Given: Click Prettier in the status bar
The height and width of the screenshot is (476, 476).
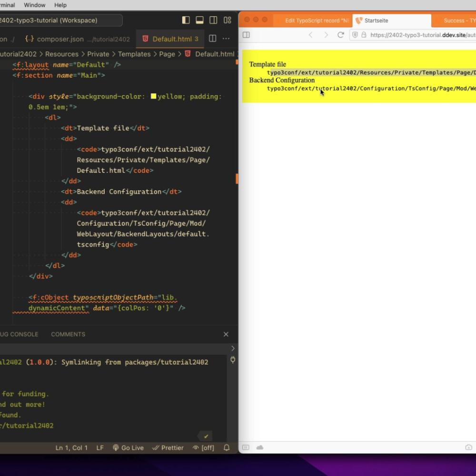Looking at the screenshot, I should click(168, 448).
